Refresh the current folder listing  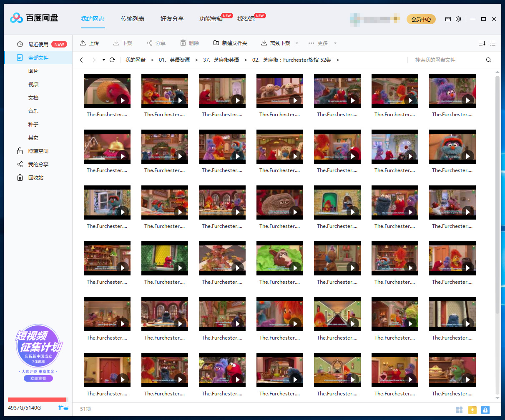112,60
